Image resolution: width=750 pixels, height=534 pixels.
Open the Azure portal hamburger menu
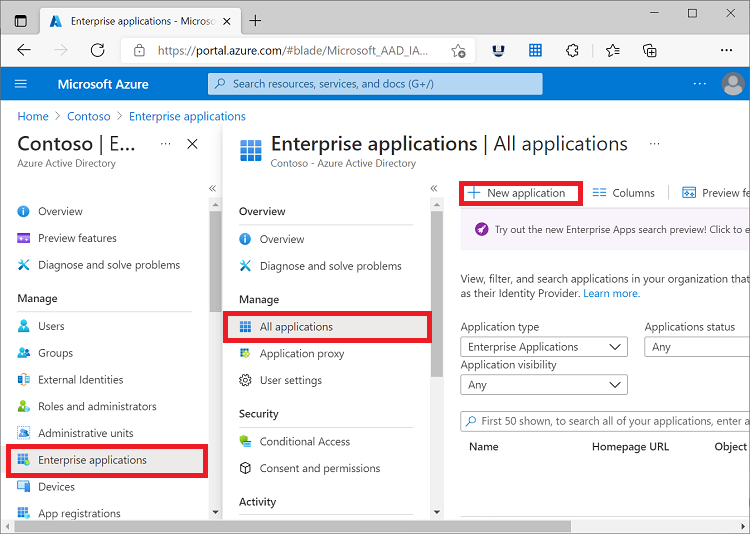[21, 84]
